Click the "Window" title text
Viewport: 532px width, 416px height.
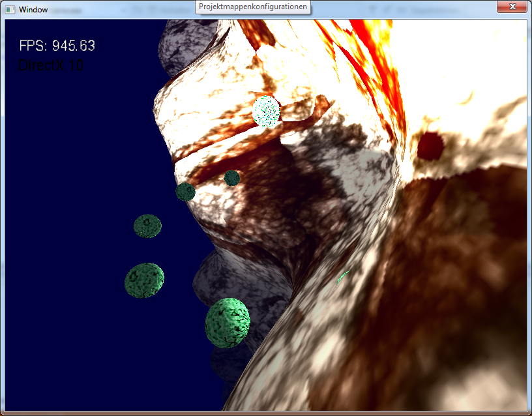coord(33,10)
